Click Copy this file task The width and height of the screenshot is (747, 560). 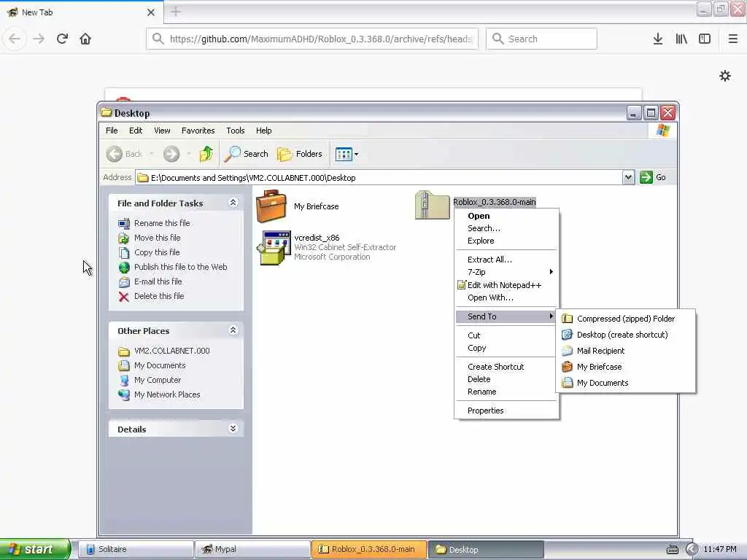click(x=157, y=252)
